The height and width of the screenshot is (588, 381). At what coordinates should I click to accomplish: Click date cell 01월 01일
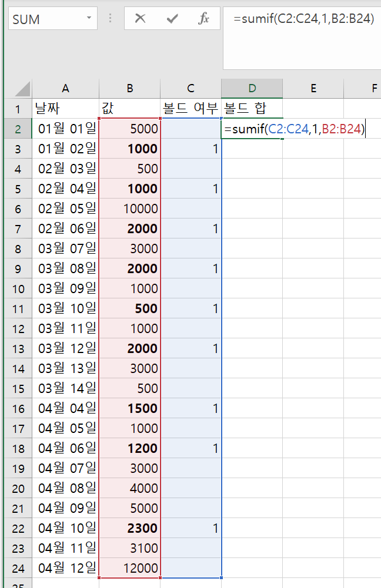[x=65, y=129]
